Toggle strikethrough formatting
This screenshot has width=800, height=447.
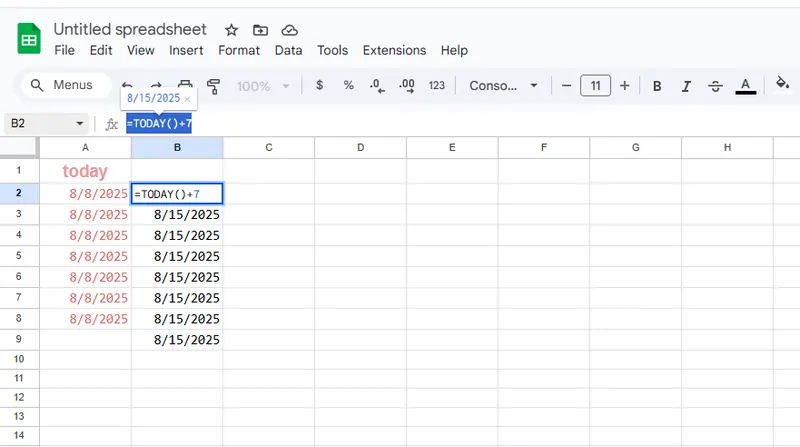[715, 86]
